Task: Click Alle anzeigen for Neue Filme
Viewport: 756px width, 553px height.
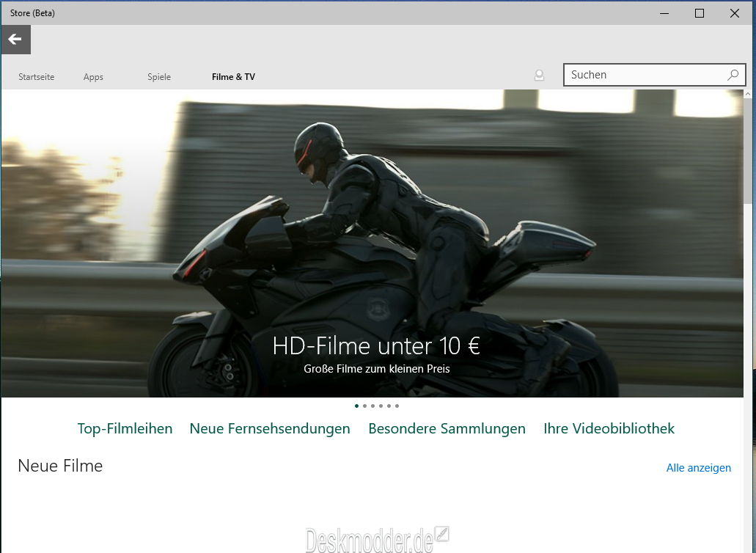Action: point(699,468)
